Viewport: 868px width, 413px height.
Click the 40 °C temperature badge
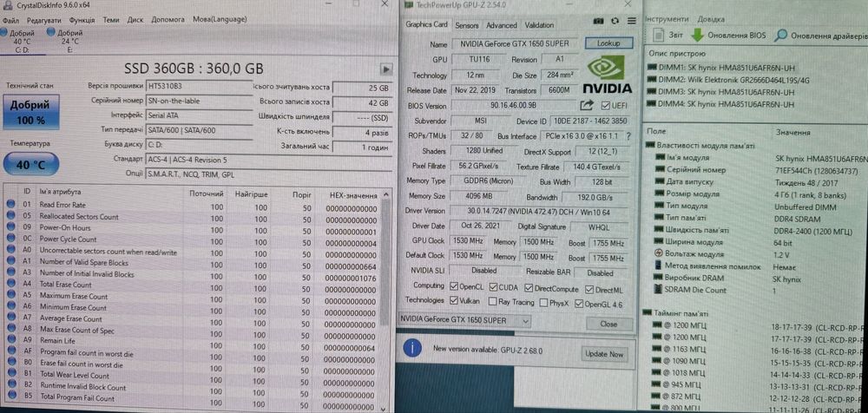click(x=30, y=165)
